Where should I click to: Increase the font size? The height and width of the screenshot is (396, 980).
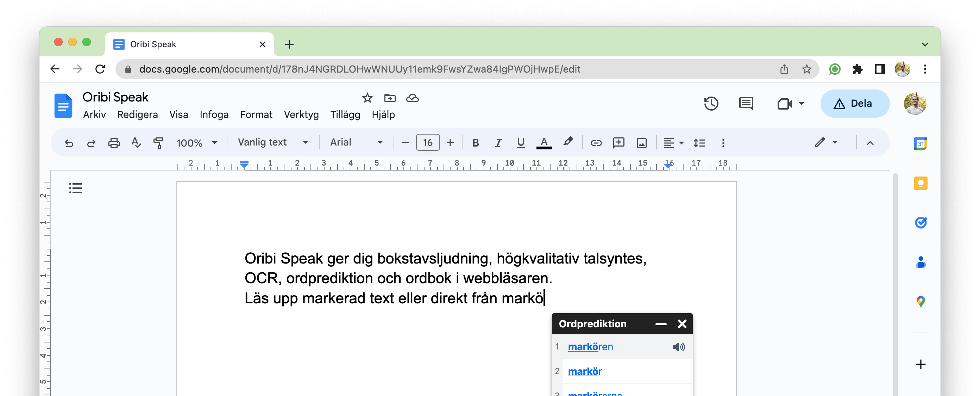tap(450, 143)
